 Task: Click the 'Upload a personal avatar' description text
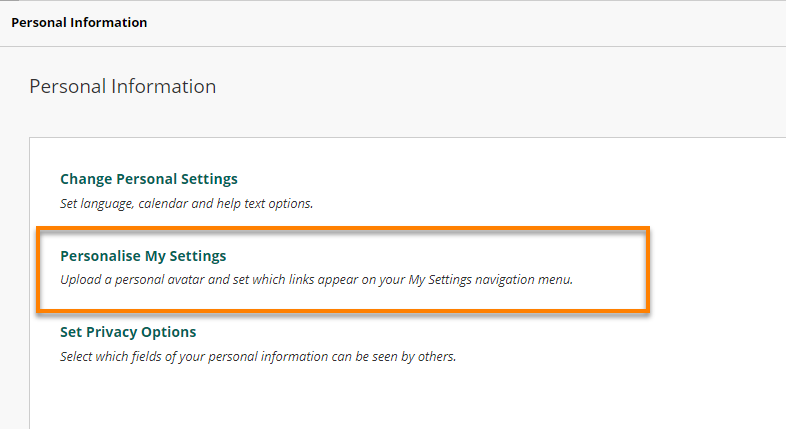[x=316, y=280]
